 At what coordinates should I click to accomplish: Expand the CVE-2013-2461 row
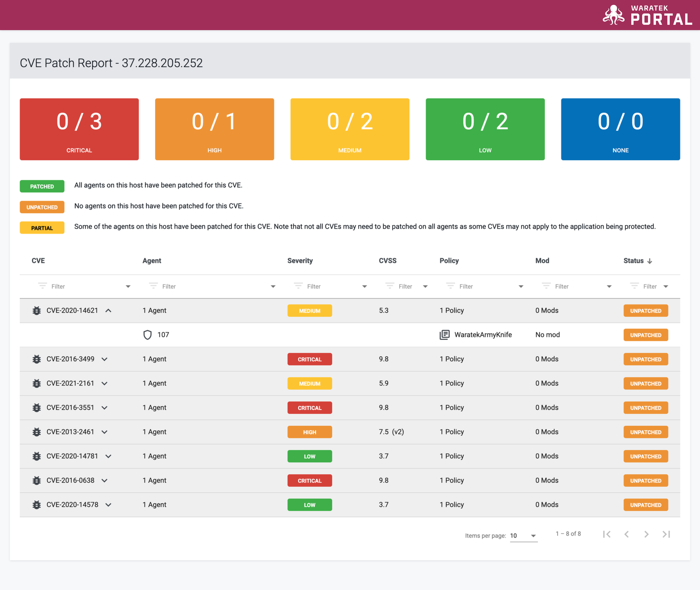105,432
